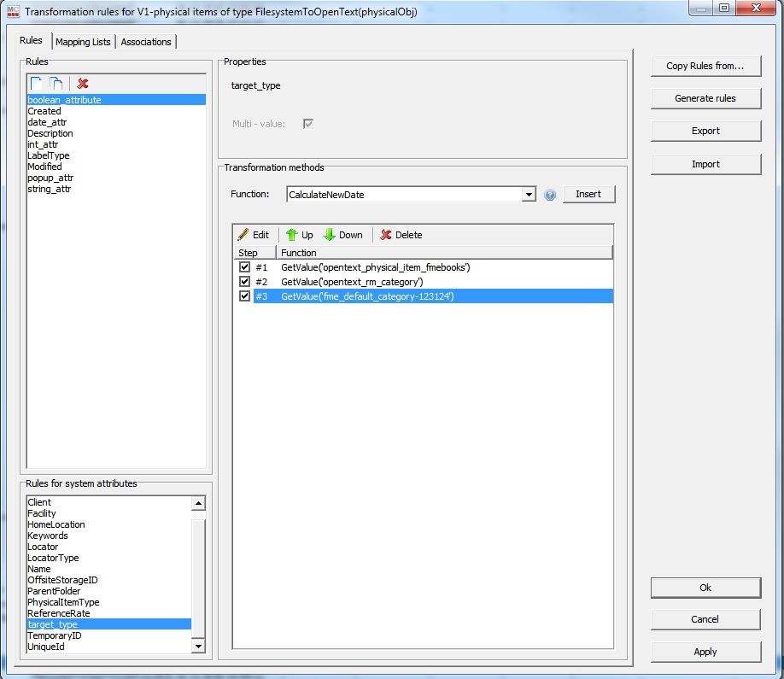Click the new rule page icon

pyautogui.click(x=37, y=84)
